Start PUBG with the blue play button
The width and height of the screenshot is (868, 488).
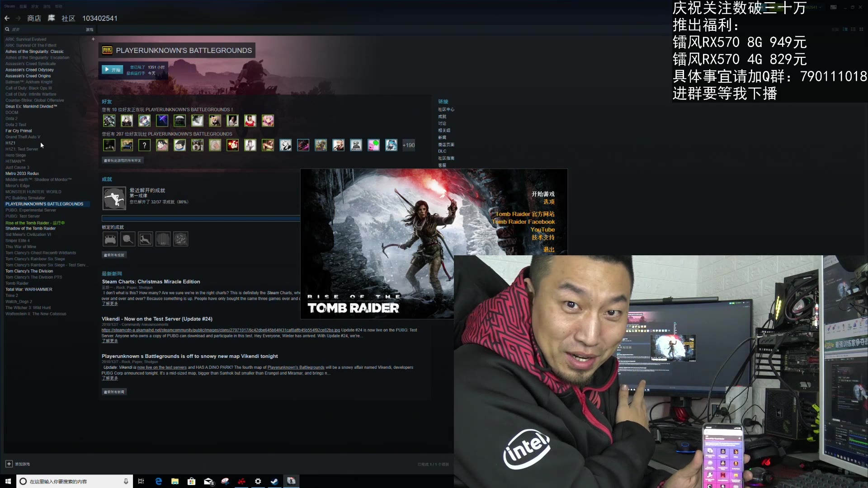pos(113,70)
